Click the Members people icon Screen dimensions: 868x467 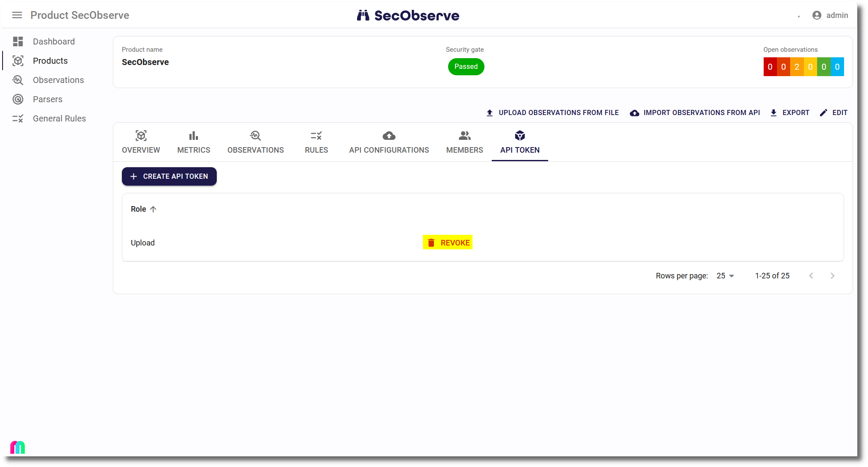click(x=464, y=136)
